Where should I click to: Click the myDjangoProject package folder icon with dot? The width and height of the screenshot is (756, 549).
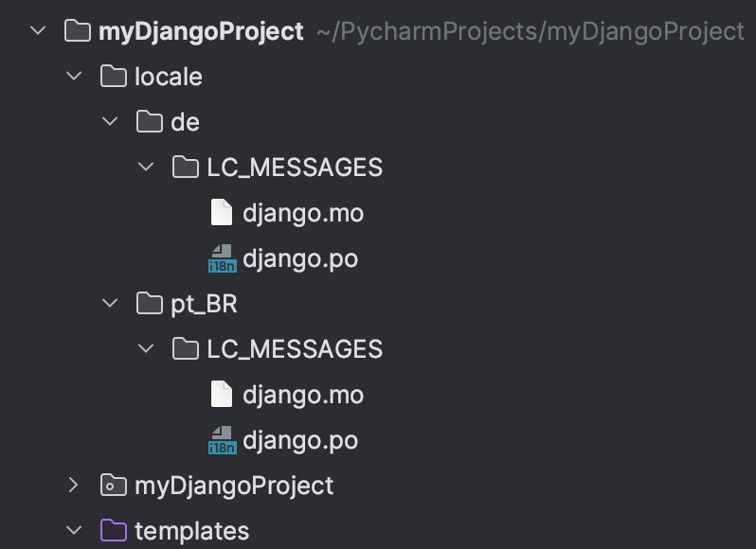pos(114,485)
